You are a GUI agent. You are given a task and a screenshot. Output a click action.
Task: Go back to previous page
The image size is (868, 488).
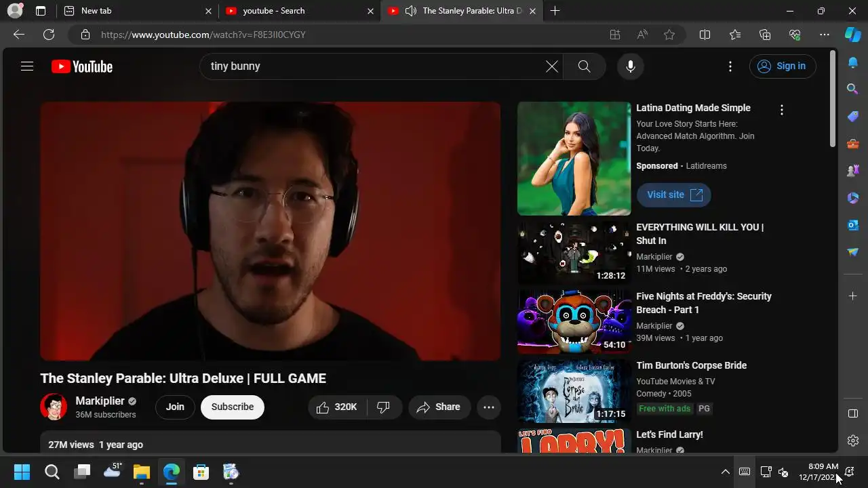tap(19, 35)
